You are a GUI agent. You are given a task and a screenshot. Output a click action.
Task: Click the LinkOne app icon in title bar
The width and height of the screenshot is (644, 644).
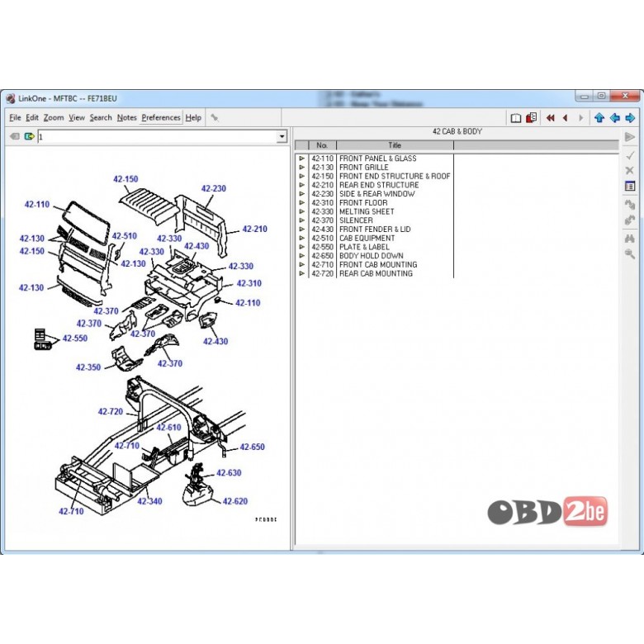(x=11, y=98)
